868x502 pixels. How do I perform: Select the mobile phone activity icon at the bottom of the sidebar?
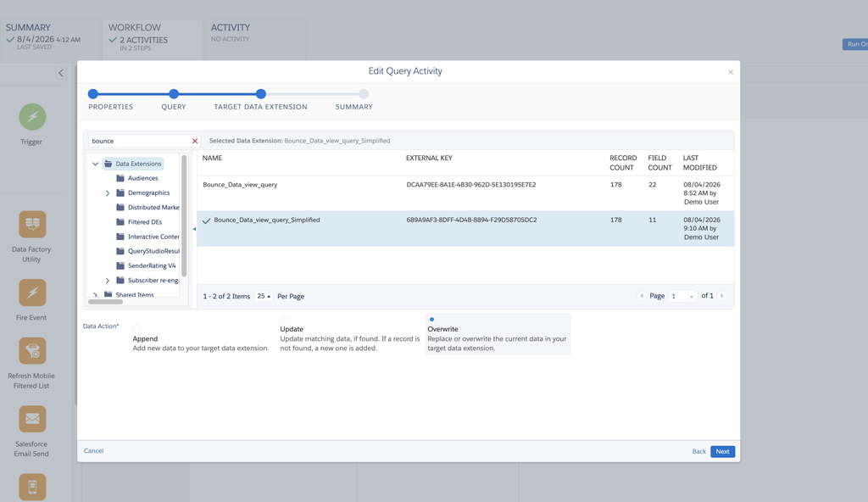click(33, 487)
